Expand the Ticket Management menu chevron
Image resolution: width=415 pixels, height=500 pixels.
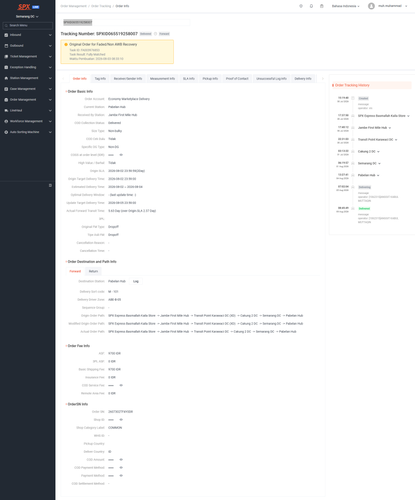pos(50,57)
